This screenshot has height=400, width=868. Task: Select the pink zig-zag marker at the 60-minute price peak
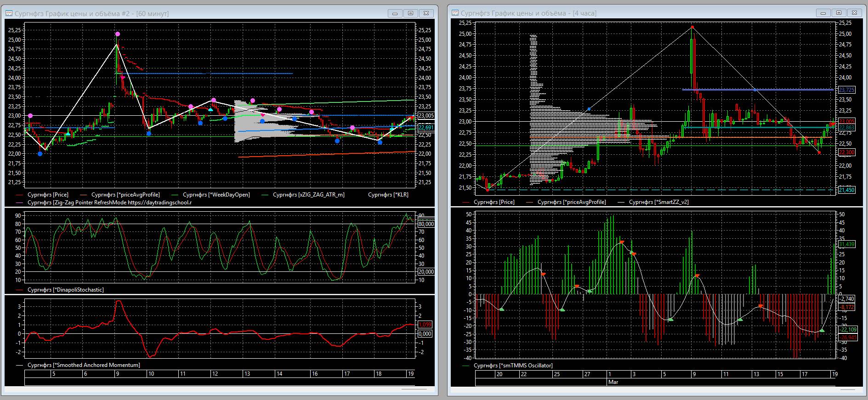(x=118, y=34)
